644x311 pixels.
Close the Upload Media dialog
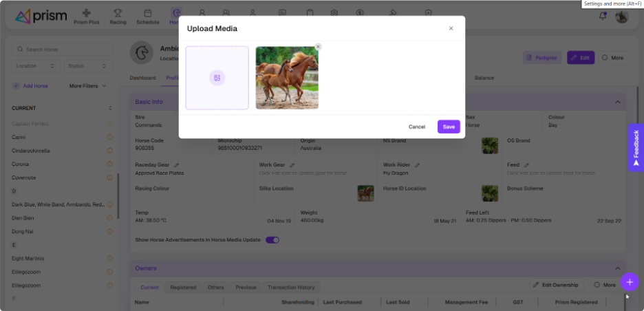pyautogui.click(x=451, y=28)
